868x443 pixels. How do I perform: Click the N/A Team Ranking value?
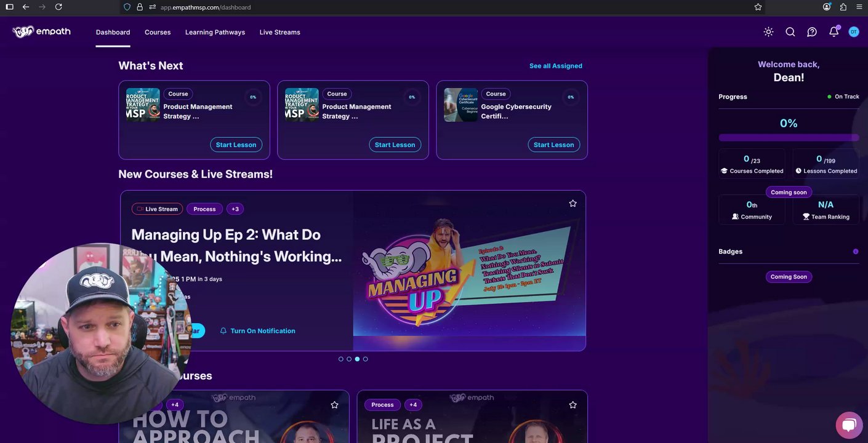[x=826, y=205]
